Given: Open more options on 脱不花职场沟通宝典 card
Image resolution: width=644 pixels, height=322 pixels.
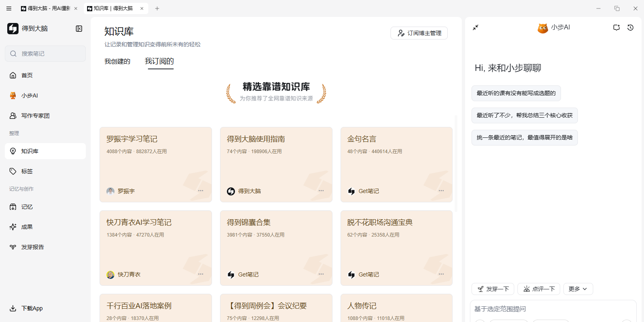Looking at the screenshot, I should (441, 274).
